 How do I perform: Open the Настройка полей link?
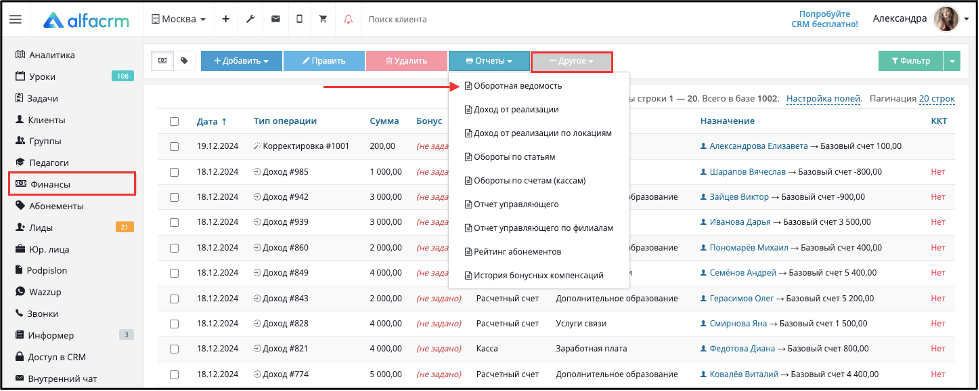pyautogui.click(x=824, y=99)
